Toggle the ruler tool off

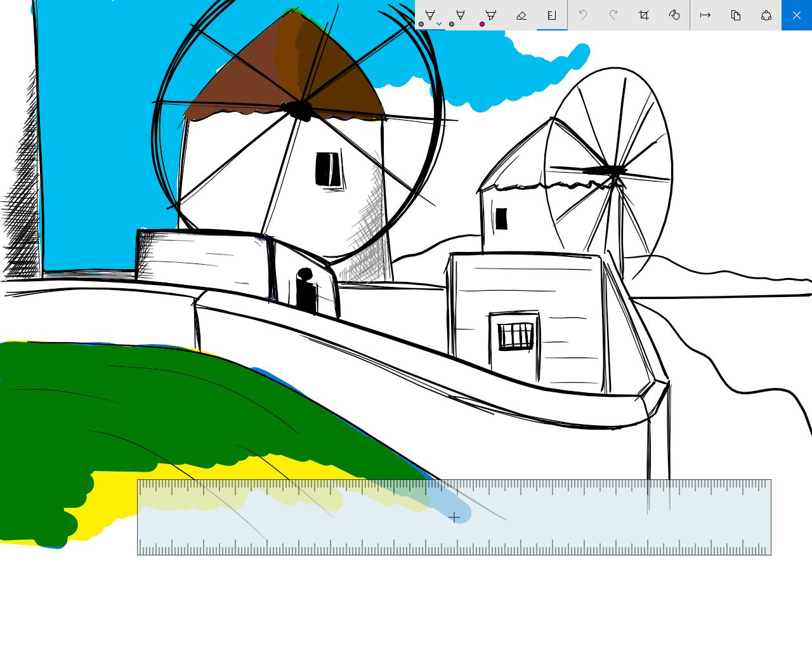tap(552, 15)
